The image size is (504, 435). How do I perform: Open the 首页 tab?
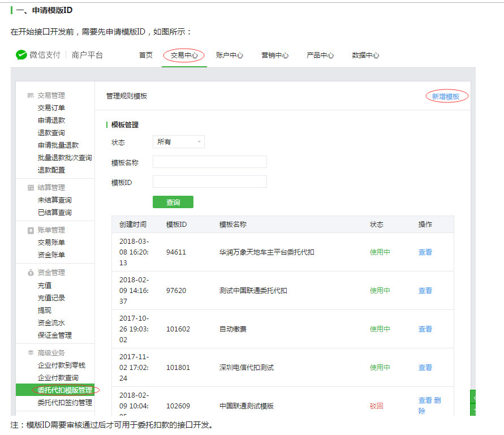coord(145,55)
